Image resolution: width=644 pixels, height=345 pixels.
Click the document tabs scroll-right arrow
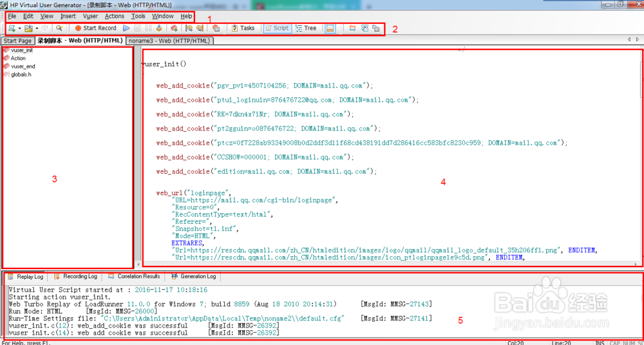(638, 39)
